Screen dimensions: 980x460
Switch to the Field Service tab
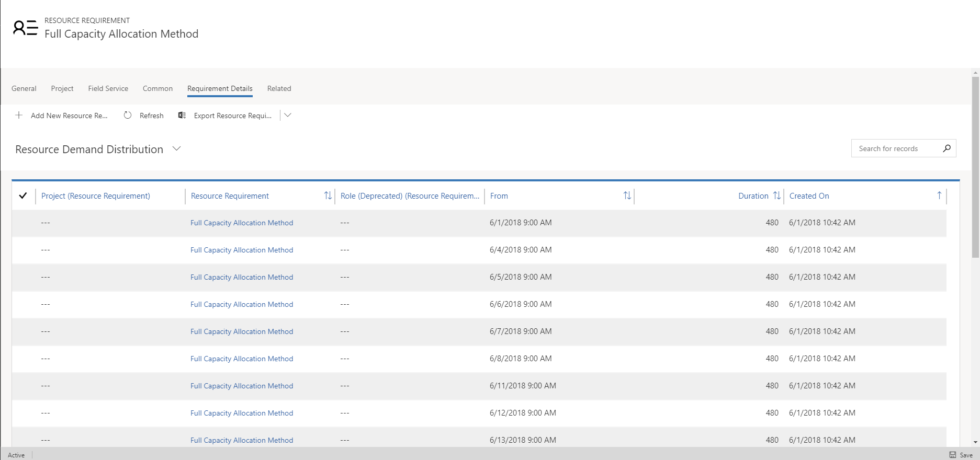point(108,88)
